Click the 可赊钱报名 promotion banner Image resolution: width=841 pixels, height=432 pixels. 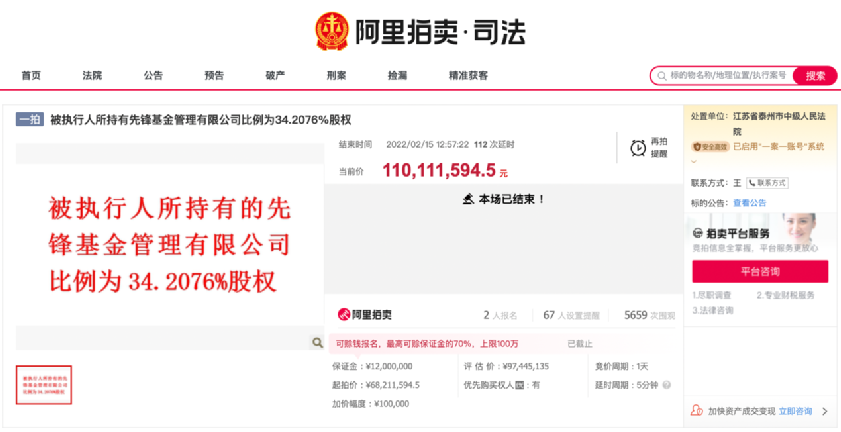(x=427, y=343)
